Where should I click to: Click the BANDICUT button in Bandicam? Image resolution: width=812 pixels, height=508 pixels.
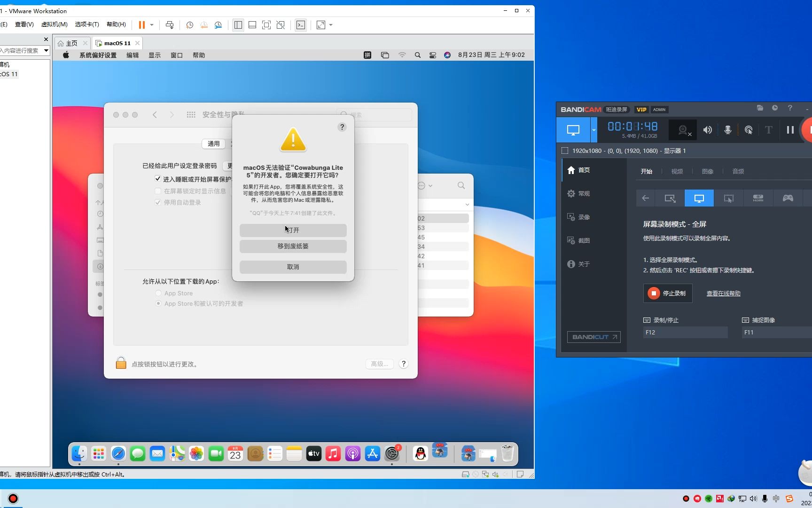(x=593, y=337)
